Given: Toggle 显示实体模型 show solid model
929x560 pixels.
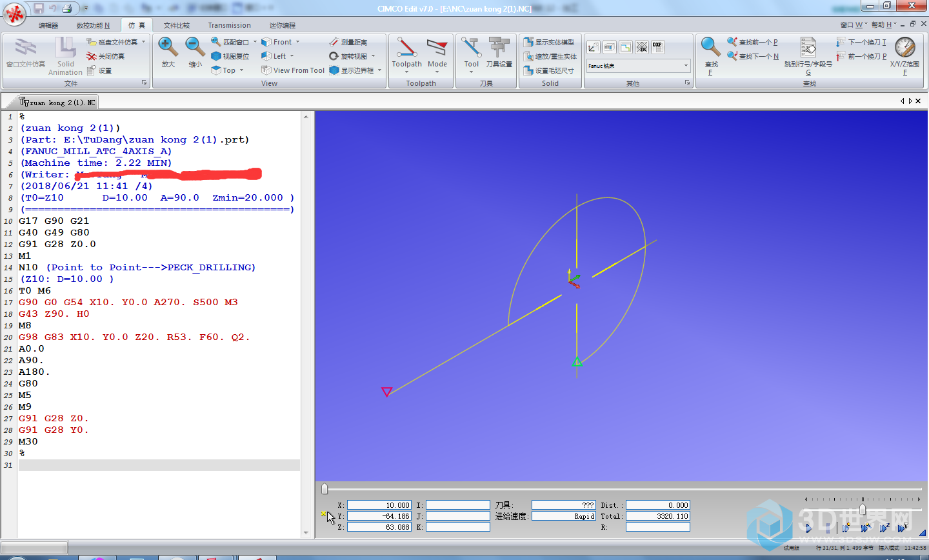Looking at the screenshot, I should pyautogui.click(x=549, y=42).
